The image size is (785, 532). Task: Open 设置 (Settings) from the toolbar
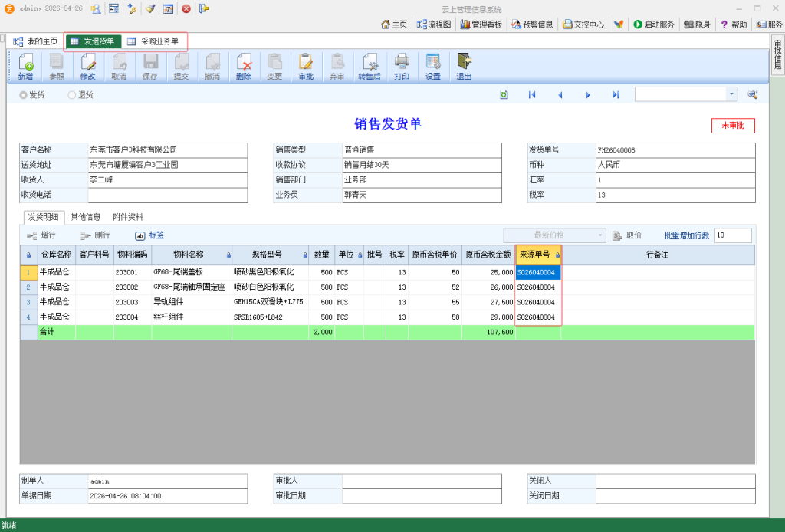(x=433, y=67)
